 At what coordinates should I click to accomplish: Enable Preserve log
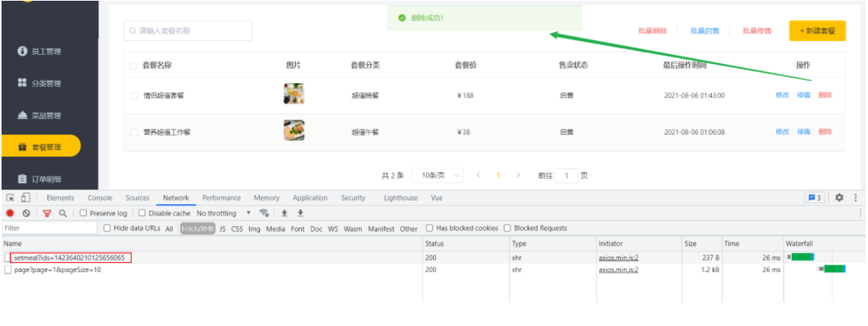pyautogui.click(x=84, y=213)
